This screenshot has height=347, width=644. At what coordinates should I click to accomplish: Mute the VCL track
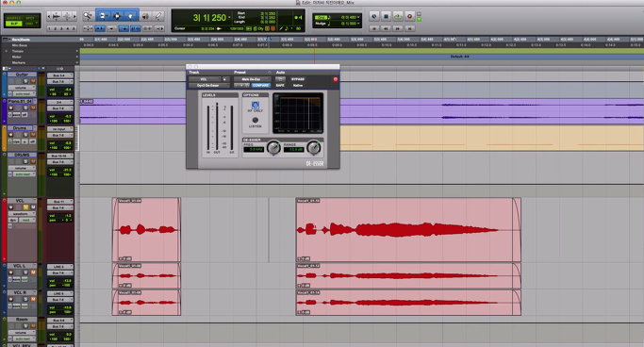[33, 207]
